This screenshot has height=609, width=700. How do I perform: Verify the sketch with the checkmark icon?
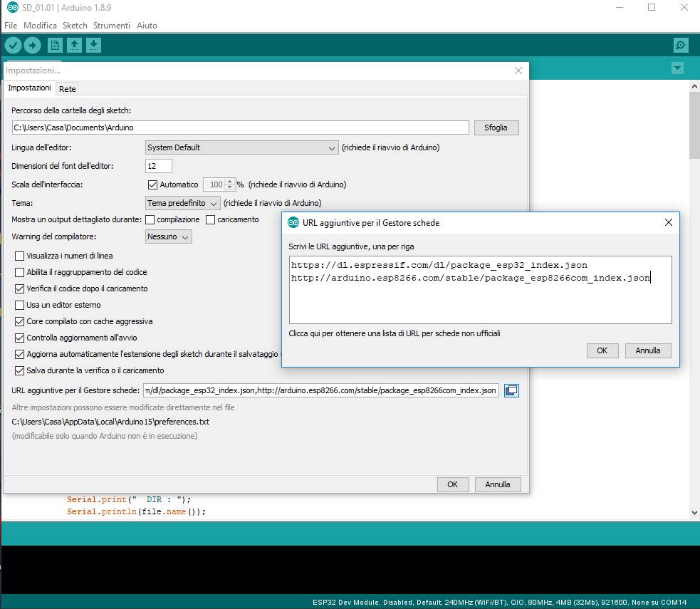(x=13, y=45)
